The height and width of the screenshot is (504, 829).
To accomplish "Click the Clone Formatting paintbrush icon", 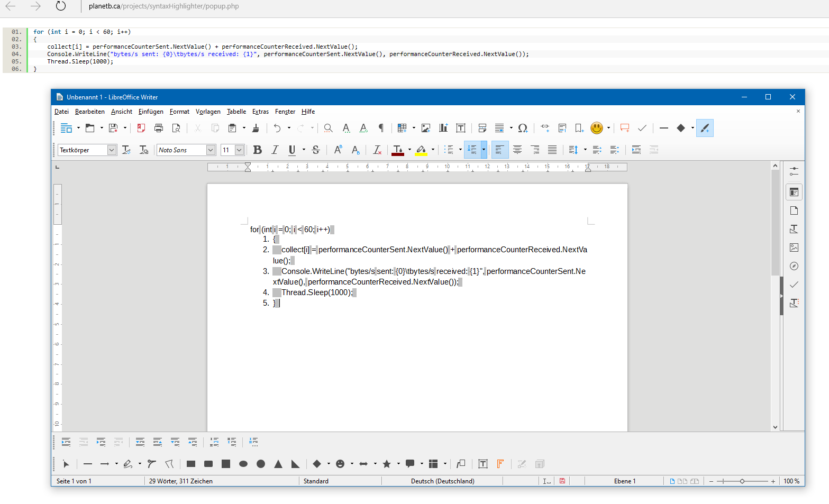I will [x=256, y=128].
